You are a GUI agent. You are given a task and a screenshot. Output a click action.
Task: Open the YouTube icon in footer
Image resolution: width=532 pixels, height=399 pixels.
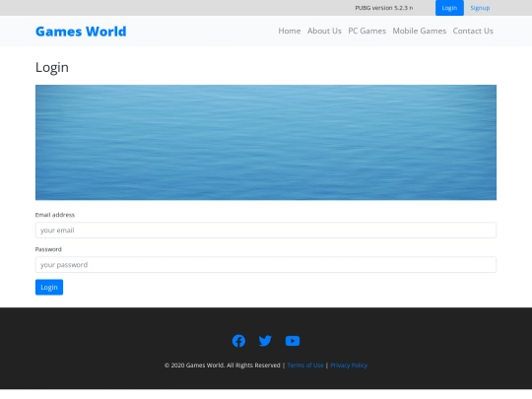[x=293, y=341]
